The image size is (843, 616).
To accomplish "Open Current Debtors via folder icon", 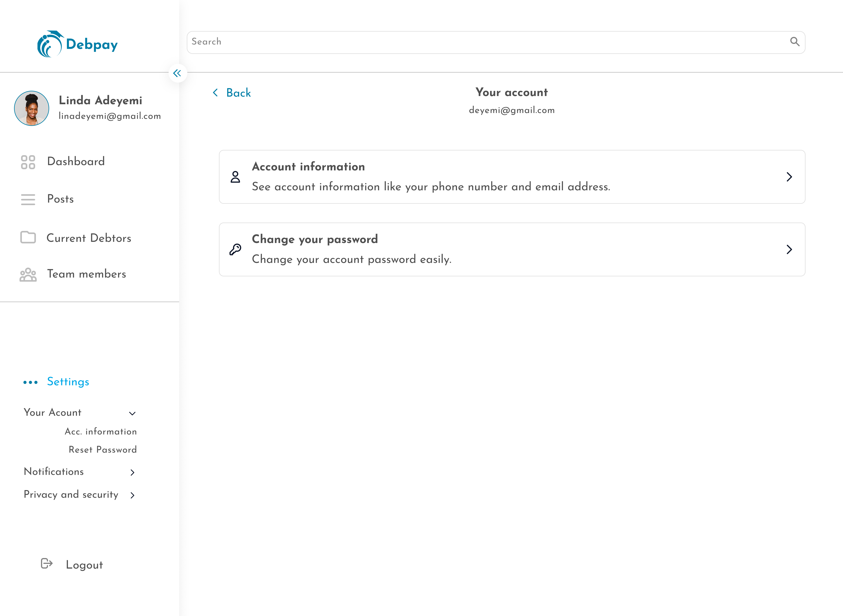I will click(28, 238).
